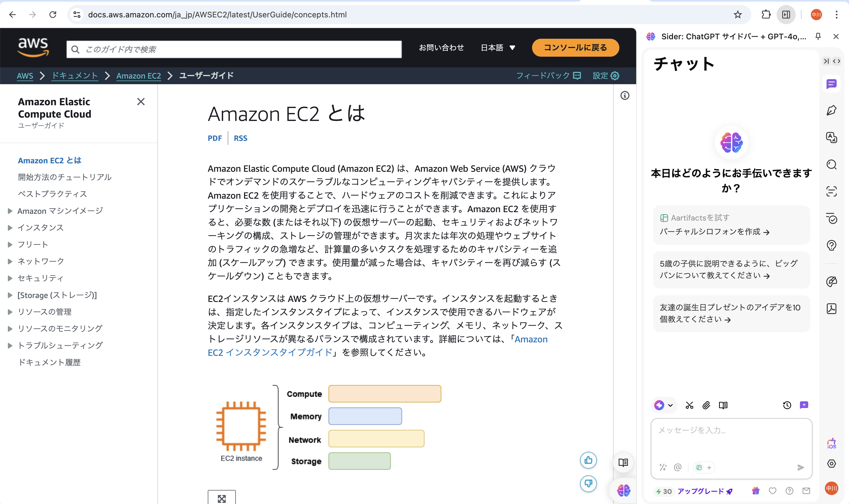Open the Sider translate tool
The height and width of the screenshot is (504, 849).
tap(831, 138)
